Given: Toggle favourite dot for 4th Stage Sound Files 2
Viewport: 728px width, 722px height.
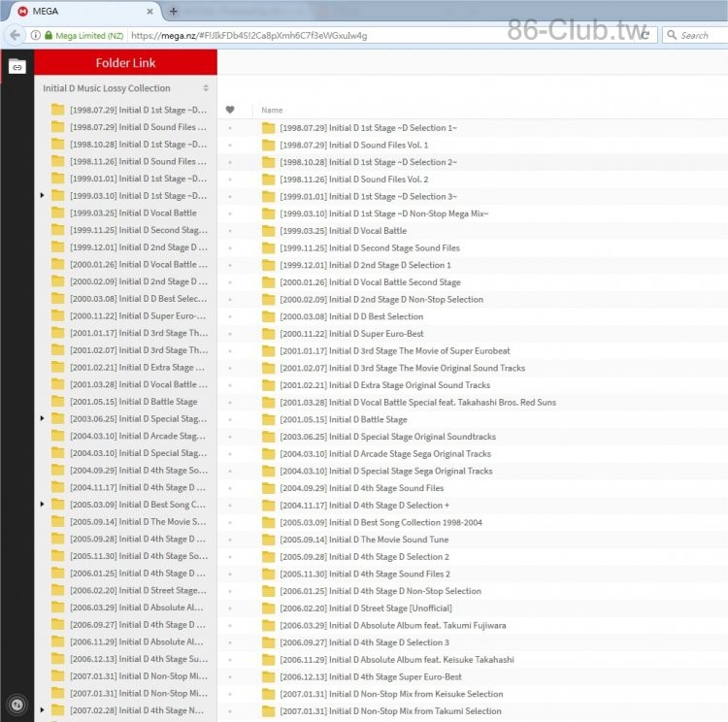Looking at the screenshot, I should 230,574.
